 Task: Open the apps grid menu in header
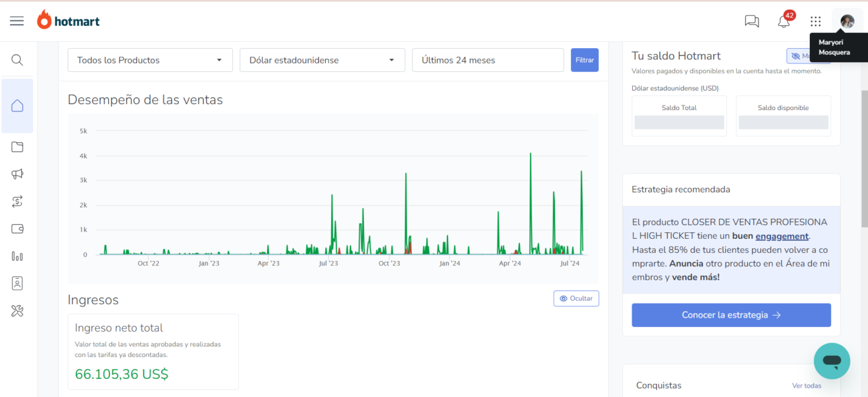815,21
